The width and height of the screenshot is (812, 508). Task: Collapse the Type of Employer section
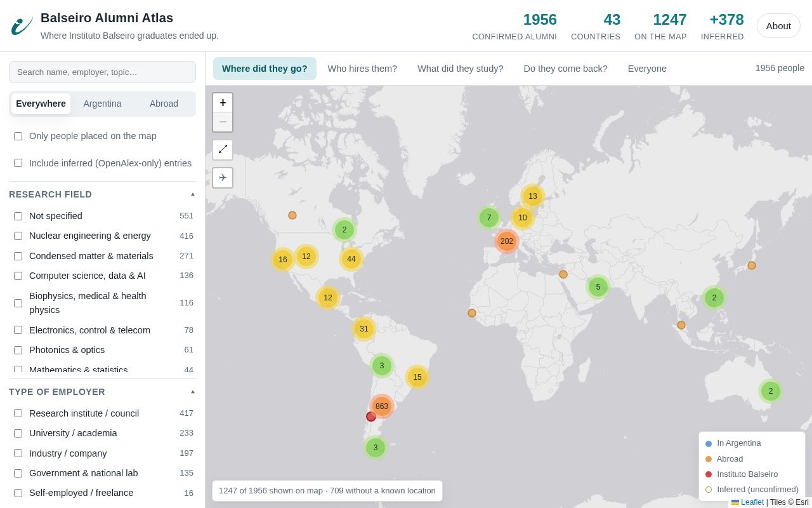click(102, 392)
